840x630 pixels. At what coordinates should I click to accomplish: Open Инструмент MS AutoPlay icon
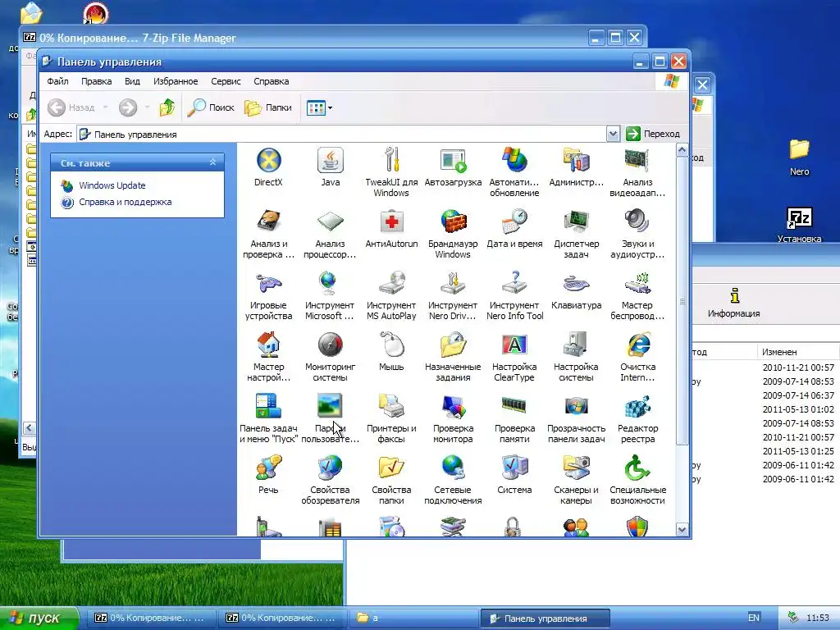click(x=391, y=283)
